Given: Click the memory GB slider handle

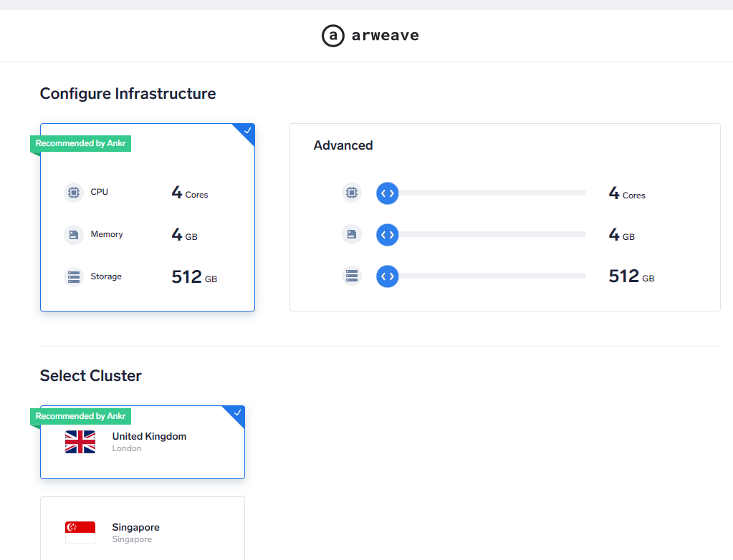Looking at the screenshot, I should [388, 235].
